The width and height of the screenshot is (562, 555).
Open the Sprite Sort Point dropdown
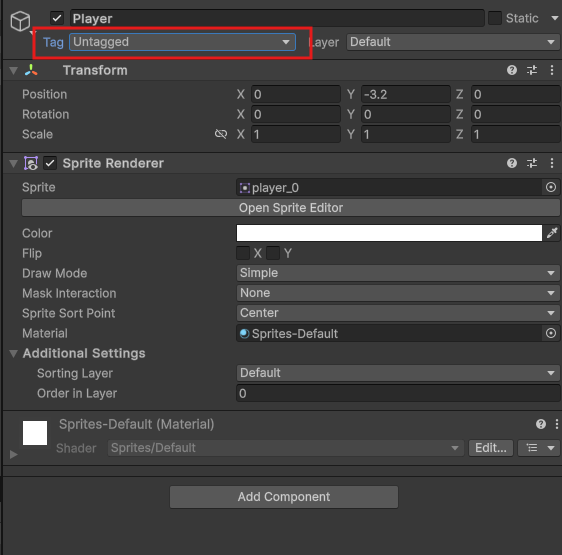pyautogui.click(x=398, y=313)
